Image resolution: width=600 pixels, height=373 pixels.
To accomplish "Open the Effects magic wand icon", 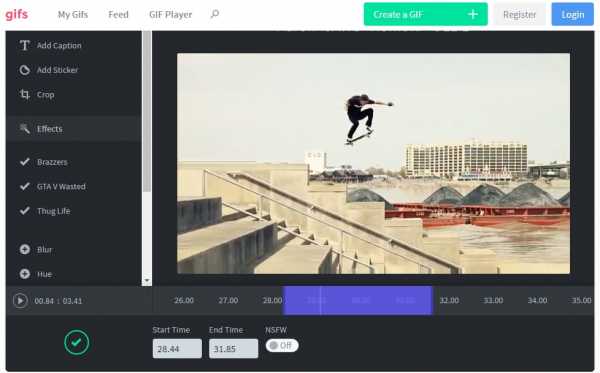I will point(24,129).
